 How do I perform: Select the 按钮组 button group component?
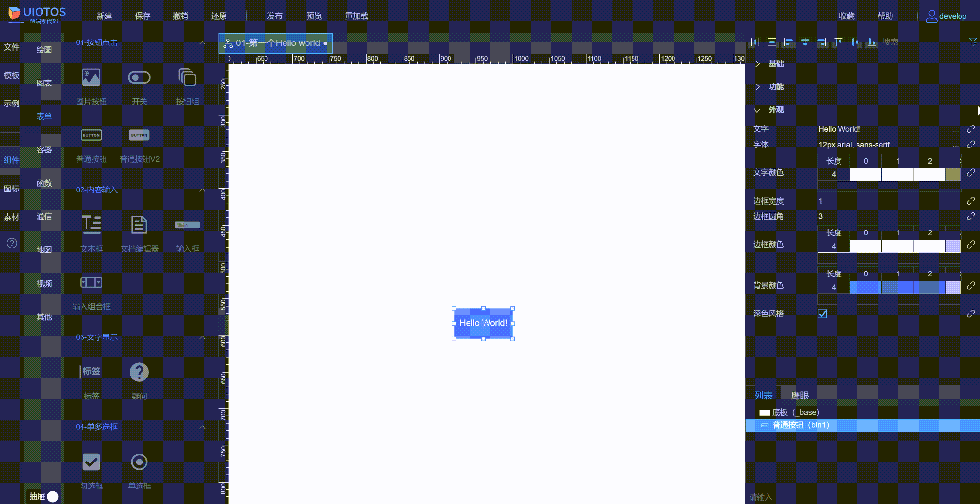[x=187, y=77]
